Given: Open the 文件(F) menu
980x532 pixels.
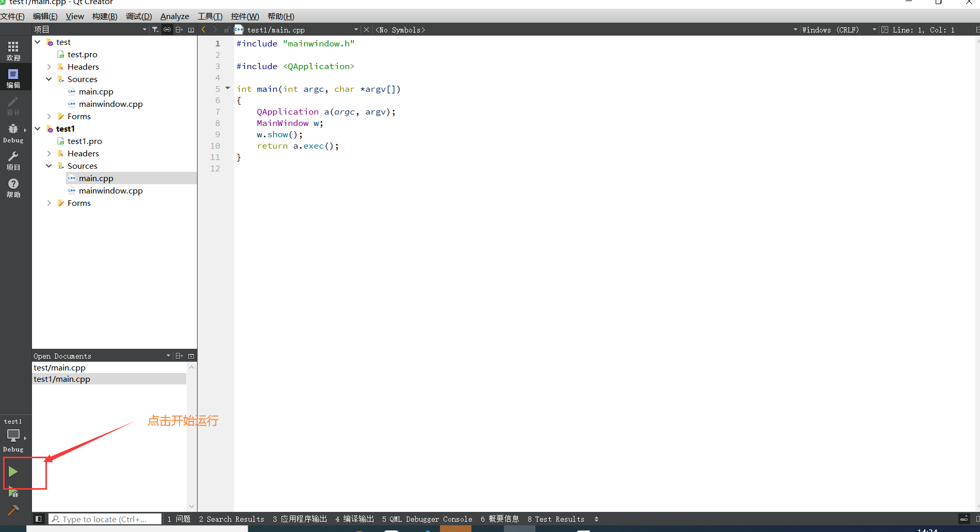Looking at the screenshot, I should (x=13, y=16).
